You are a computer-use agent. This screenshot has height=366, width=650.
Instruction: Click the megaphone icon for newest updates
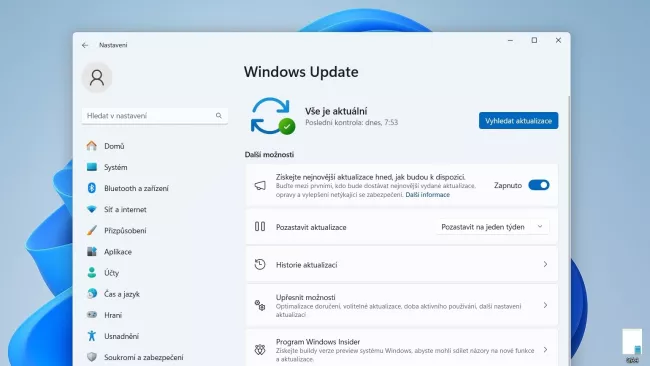coord(260,185)
